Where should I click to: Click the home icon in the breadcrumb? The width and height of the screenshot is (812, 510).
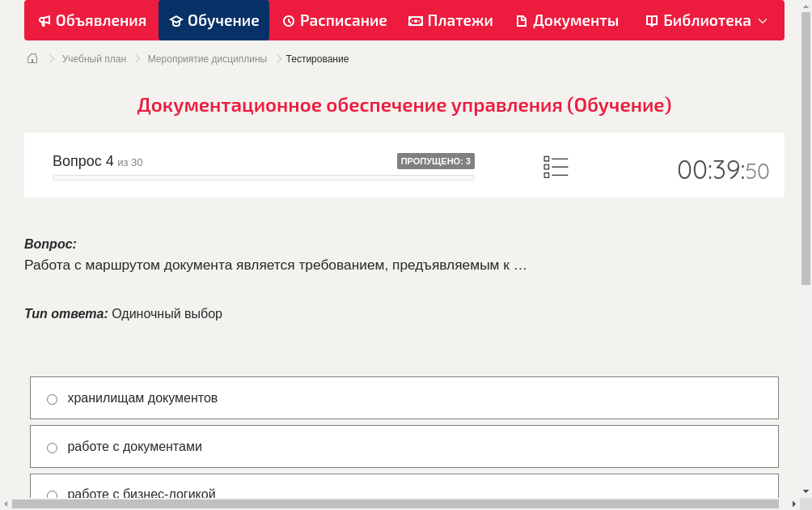(32, 58)
